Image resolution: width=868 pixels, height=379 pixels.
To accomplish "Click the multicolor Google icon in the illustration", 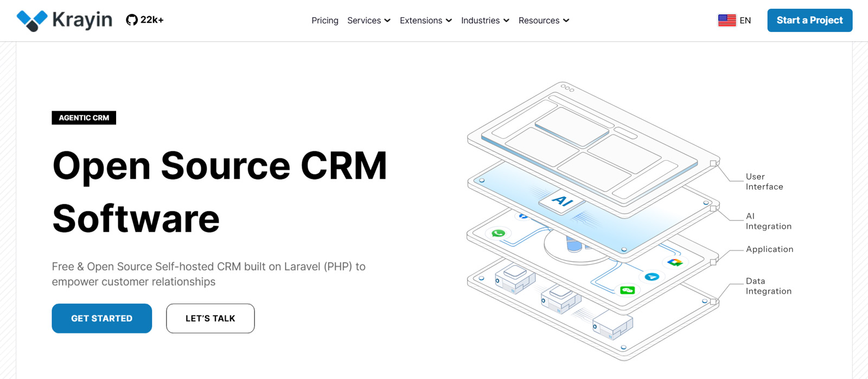I will click(x=675, y=263).
